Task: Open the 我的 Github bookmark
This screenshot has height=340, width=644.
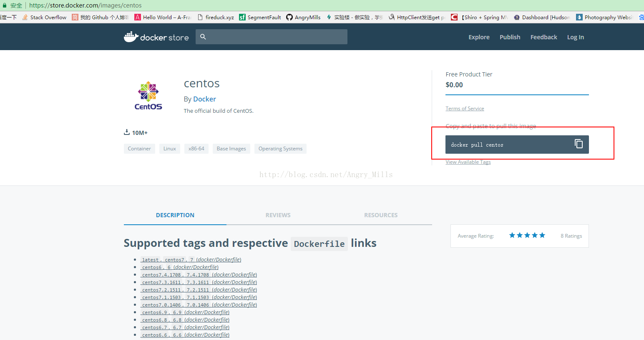Action: 101,17
